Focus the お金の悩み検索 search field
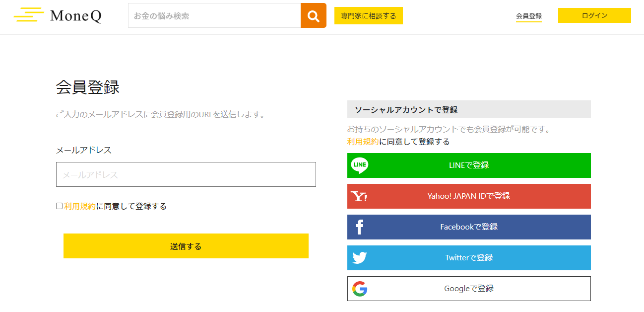 (214, 15)
